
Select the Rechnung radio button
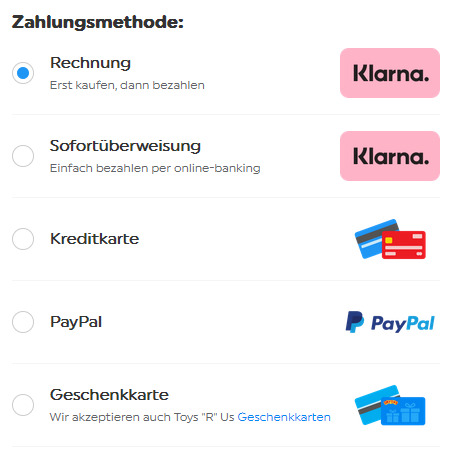[23, 73]
